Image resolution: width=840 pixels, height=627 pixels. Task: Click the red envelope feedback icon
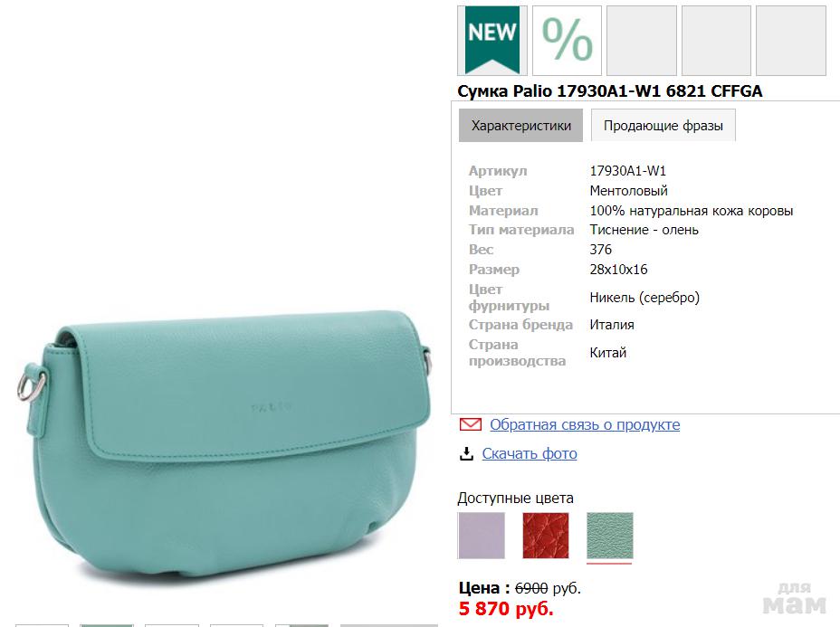470,424
